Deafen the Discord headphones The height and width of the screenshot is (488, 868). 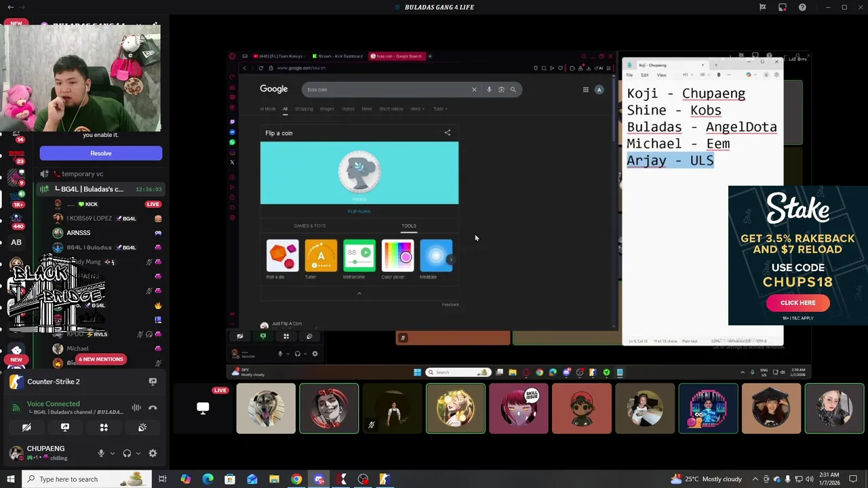(127, 453)
